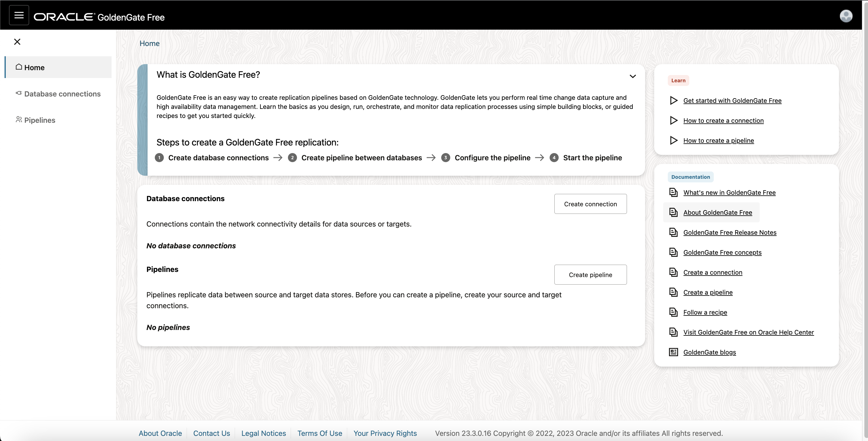Image resolution: width=868 pixels, height=441 pixels.
Task: Open About GoldenGate Free documentation link
Action: coord(717,213)
